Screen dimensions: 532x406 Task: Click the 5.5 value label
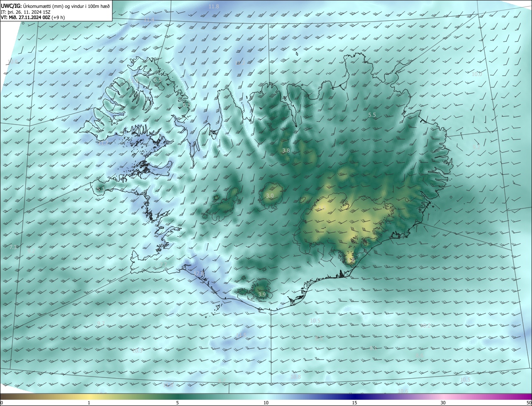[x=372, y=115]
